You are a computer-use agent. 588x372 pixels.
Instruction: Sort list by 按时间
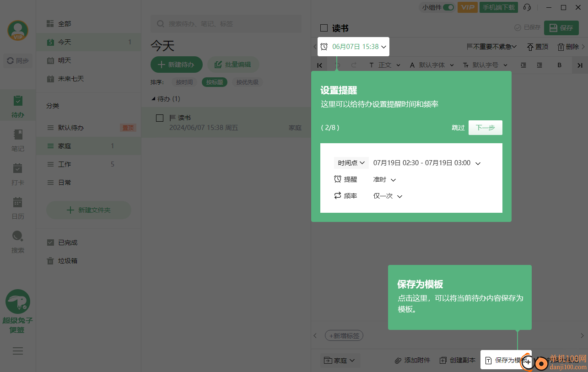point(184,82)
